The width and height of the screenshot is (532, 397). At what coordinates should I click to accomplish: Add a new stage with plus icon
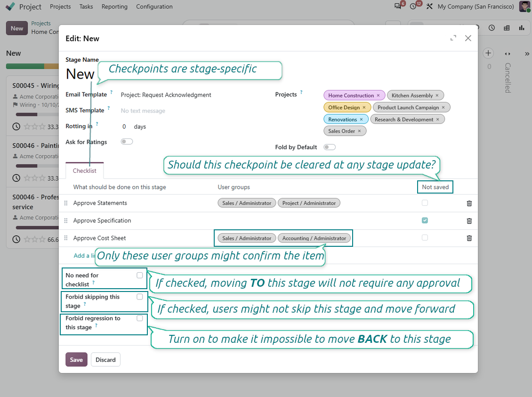click(x=488, y=53)
